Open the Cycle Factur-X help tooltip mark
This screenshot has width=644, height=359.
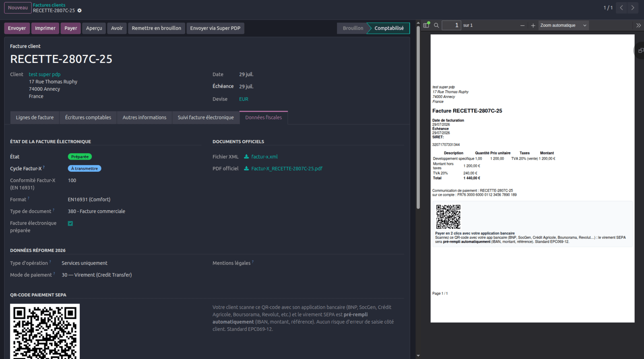(x=44, y=167)
